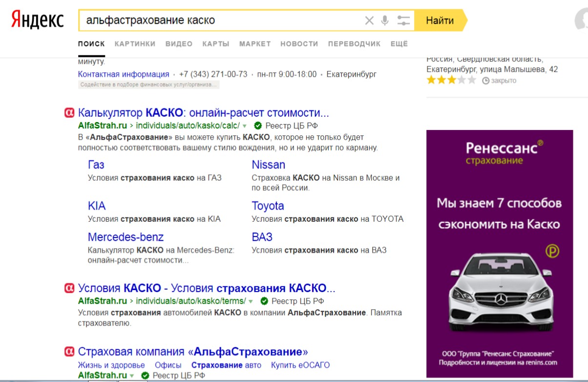This screenshot has height=382, width=588.
Task: Open advanced search filters icon
Action: tap(403, 21)
